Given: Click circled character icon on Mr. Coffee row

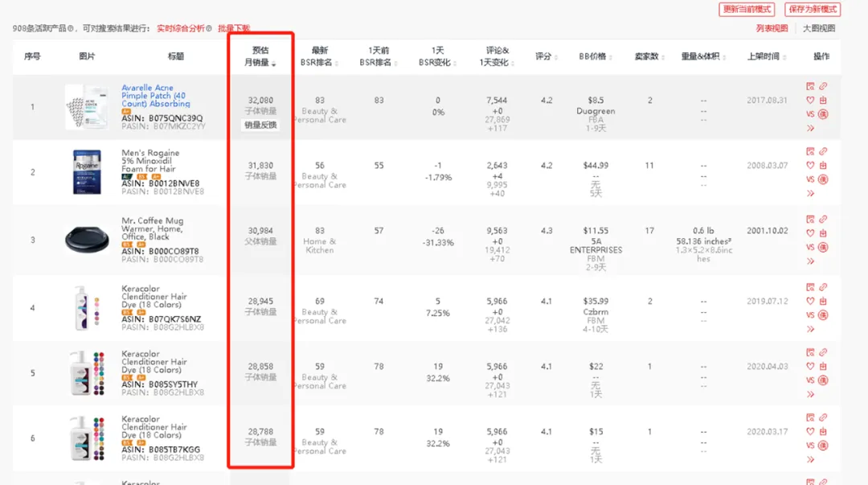Looking at the screenshot, I should [823, 247].
